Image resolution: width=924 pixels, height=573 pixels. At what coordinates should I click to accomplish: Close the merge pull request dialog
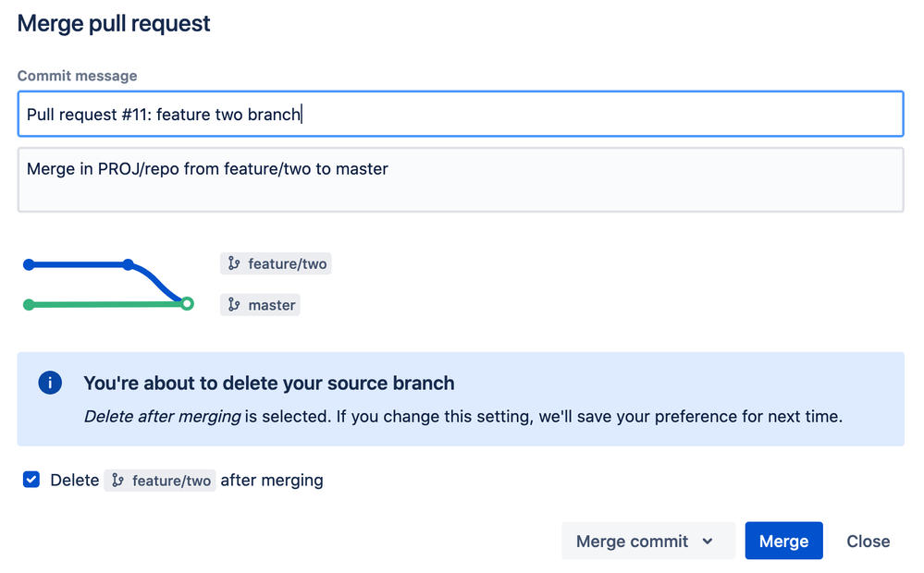[x=868, y=542]
